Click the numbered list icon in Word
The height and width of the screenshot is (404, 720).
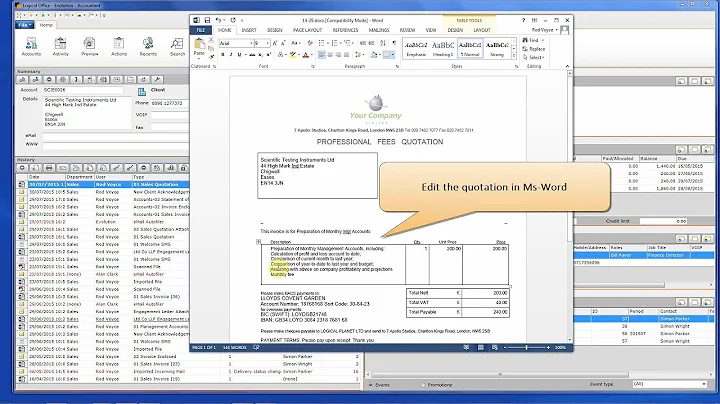tap(335, 43)
